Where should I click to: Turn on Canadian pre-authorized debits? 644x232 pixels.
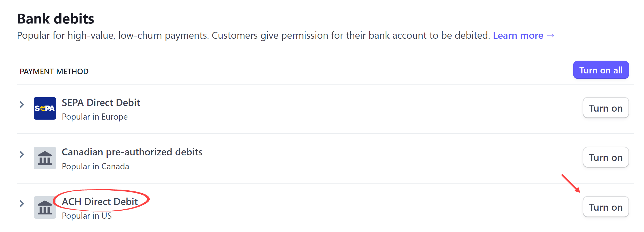point(606,158)
